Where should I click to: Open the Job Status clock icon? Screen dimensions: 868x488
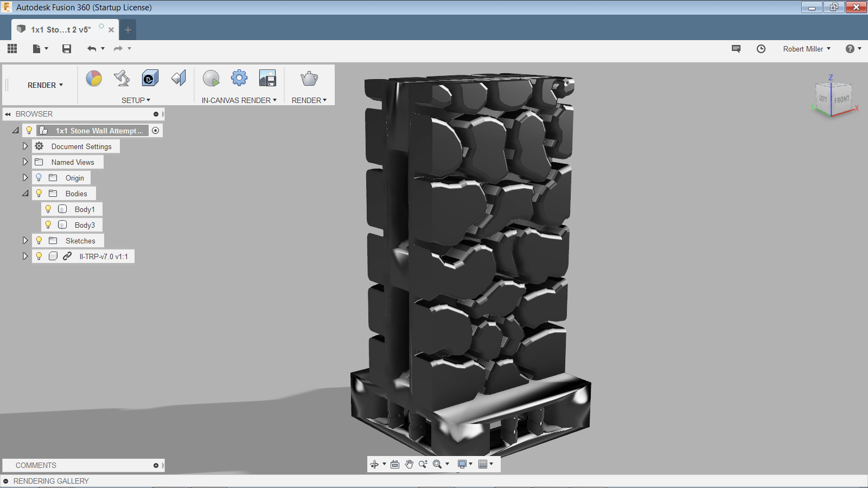[761, 49]
